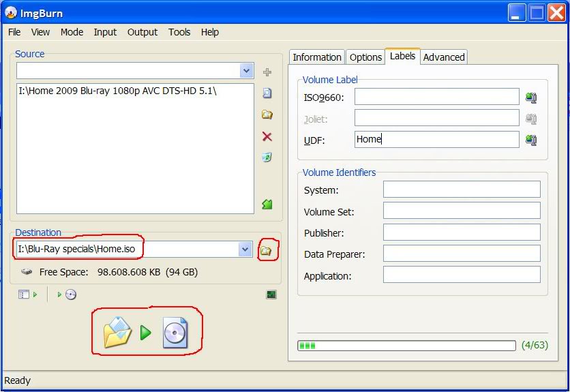Viewport: 570px width, 392px height.
Task: Open the File menu
Action: click(x=14, y=32)
